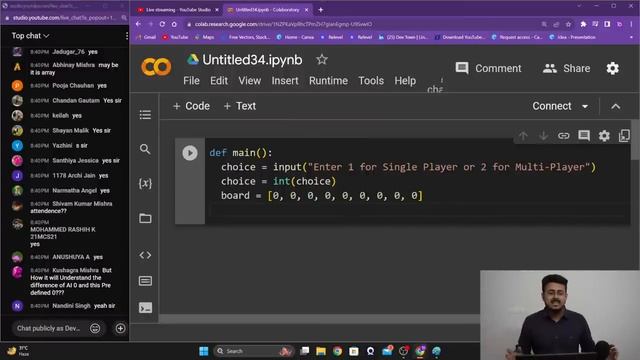
Task: Open the Help menu
Action: (405, 81)
